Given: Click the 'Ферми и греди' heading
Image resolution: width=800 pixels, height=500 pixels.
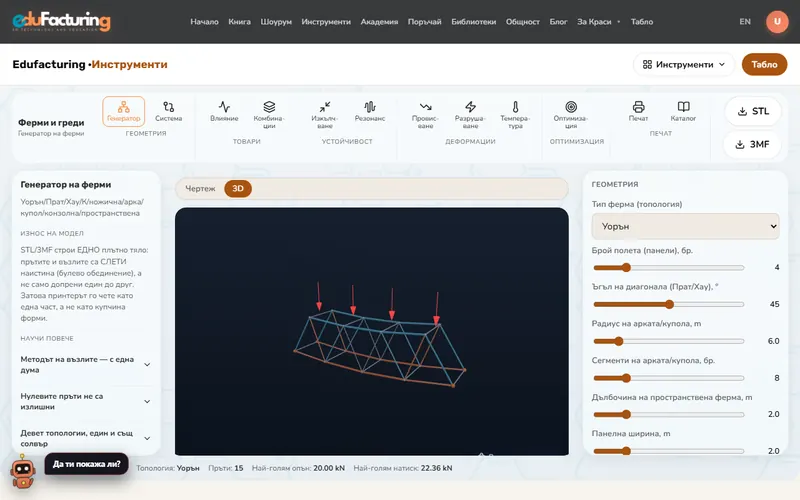Looking at the screenshot, I should (51, 122).
